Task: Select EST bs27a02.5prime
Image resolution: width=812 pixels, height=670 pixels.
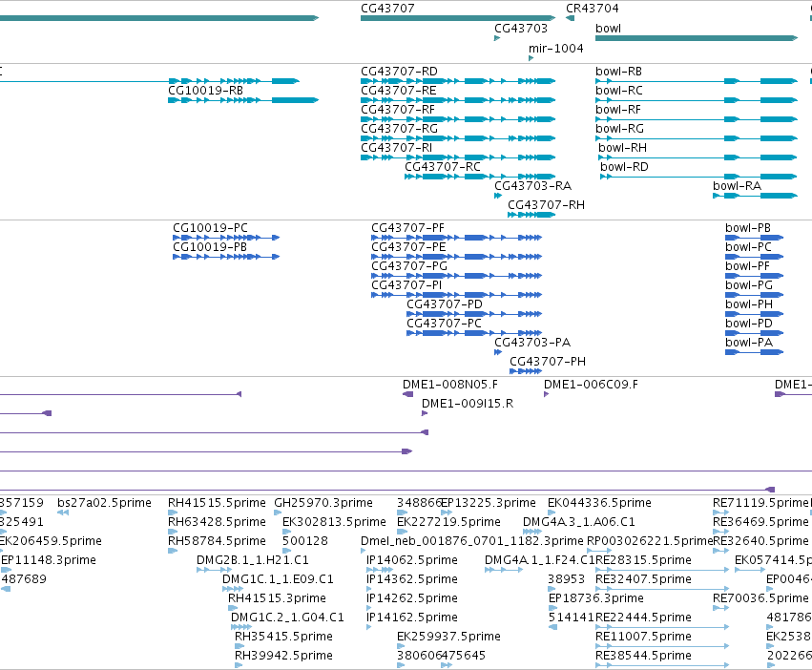Action: click(x=63, y=513)
